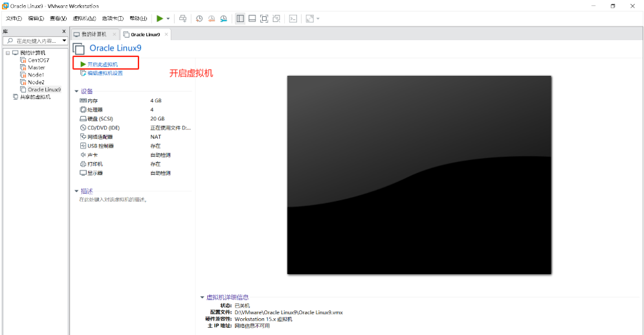
Task: Click the USB 控制器 device row
Action: tap(135, 146)
